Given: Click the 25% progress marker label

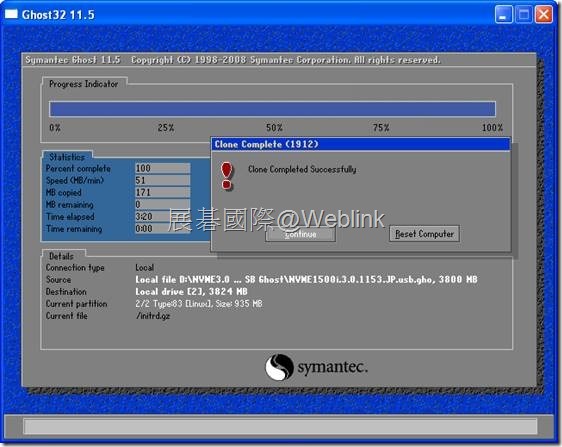Looking at the screenshot, I should tap(166, 128).
